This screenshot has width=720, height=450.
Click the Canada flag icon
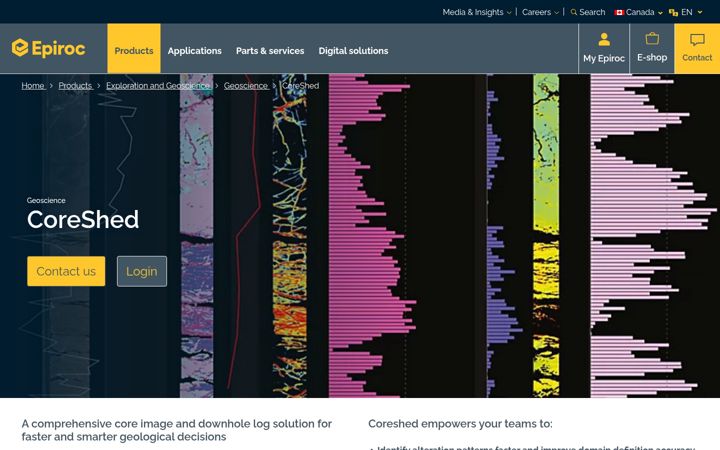[619, 12]
